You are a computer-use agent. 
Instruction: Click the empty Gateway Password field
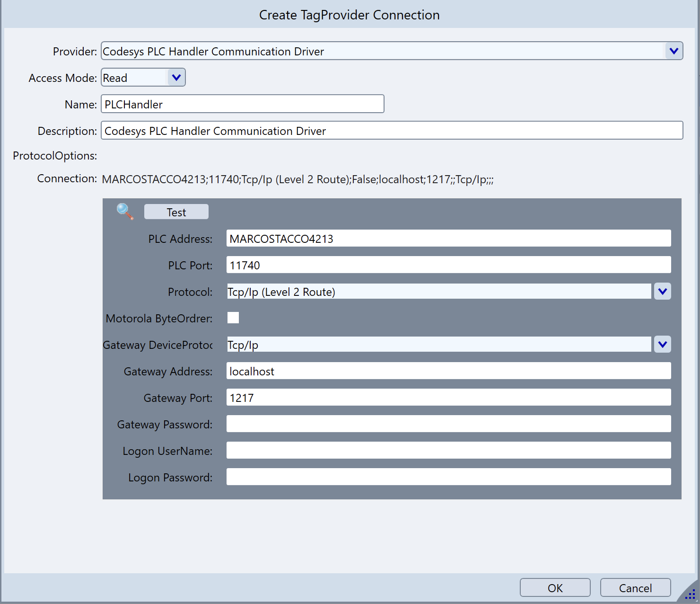(x=448, y=424)
